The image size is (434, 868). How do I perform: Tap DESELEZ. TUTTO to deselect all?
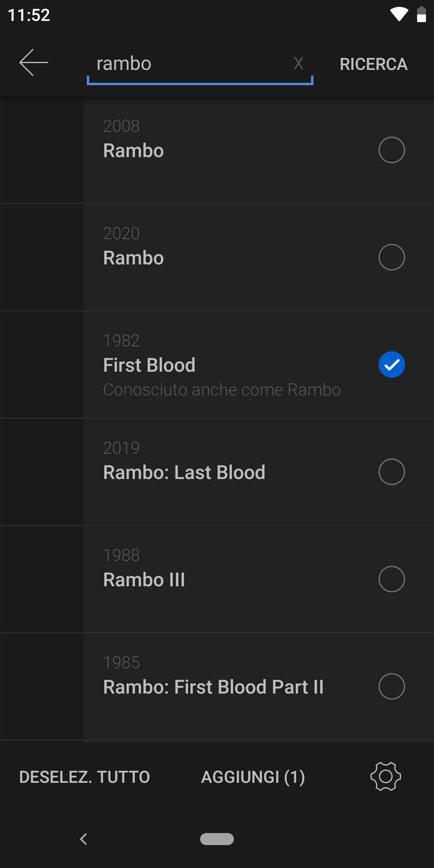(84, 777)
